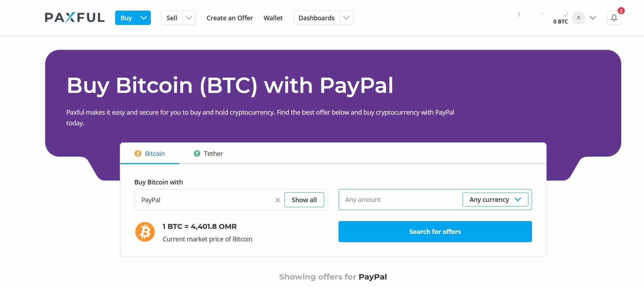Click the Any amount input field
The height and width of the screenshot is (287, 644).
[391, 199]
